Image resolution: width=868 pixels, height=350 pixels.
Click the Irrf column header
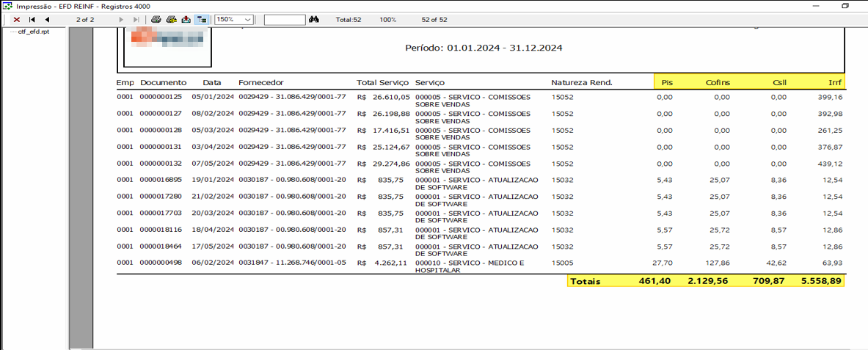(836, 82)
